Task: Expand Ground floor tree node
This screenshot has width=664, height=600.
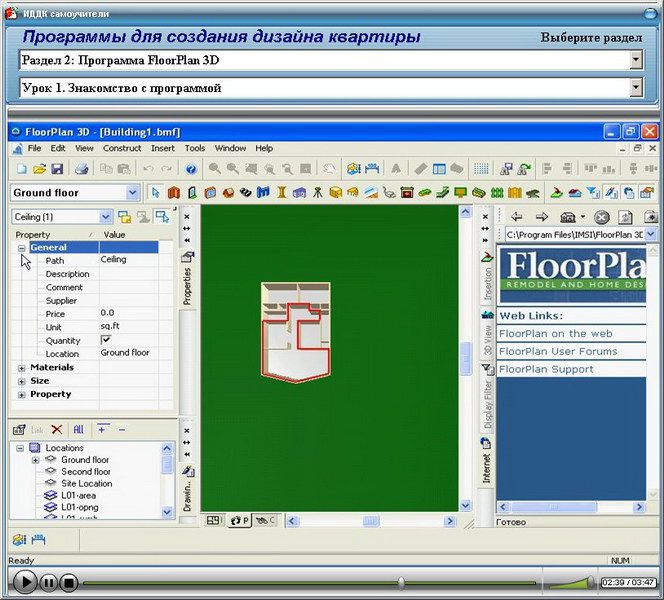Action: coord(36,460)
